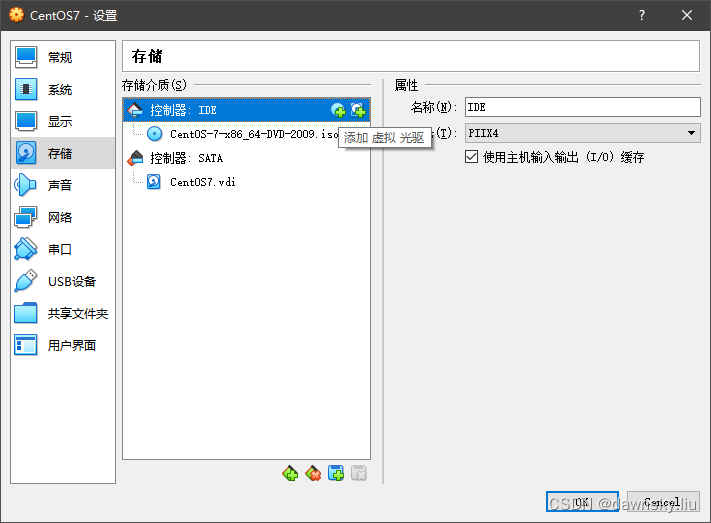Image resolution: width=711 pixels, height=523 pixels.
Task: Open the 网络 settings category
Action: (x=63, y=217)
